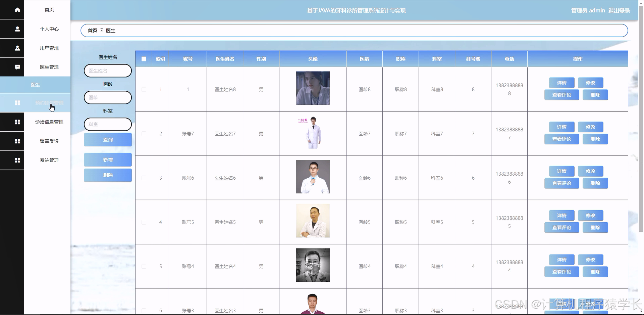The width and height of the screenshot is (644, 315).
Task: Click the chat bubble icon beside 医生管理
Action: (x=17, y=67)
